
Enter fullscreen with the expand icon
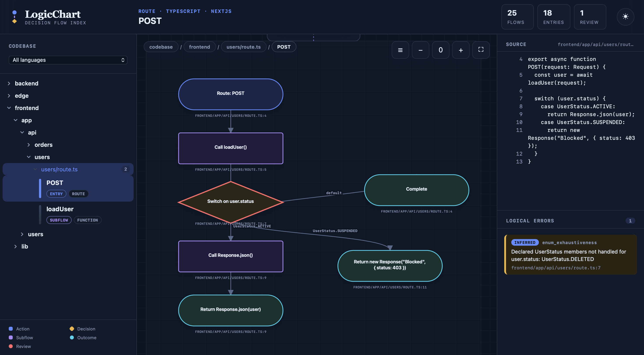tap(481, 50)
